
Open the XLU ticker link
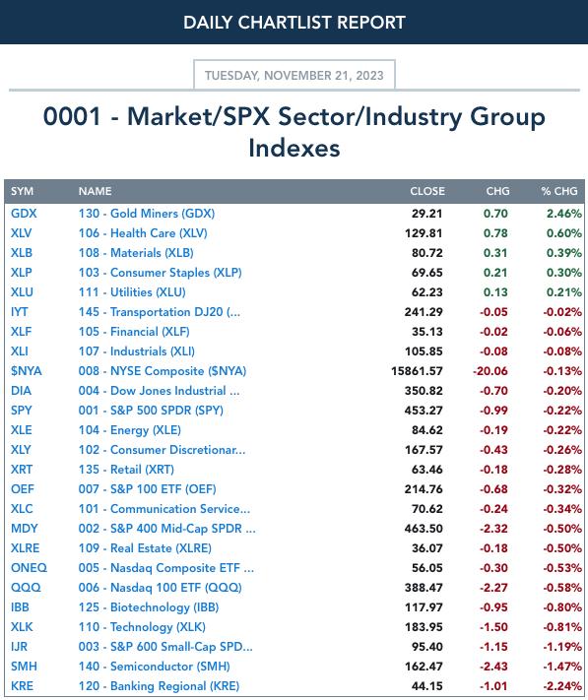pyautogui.click(x=22, y=292)
